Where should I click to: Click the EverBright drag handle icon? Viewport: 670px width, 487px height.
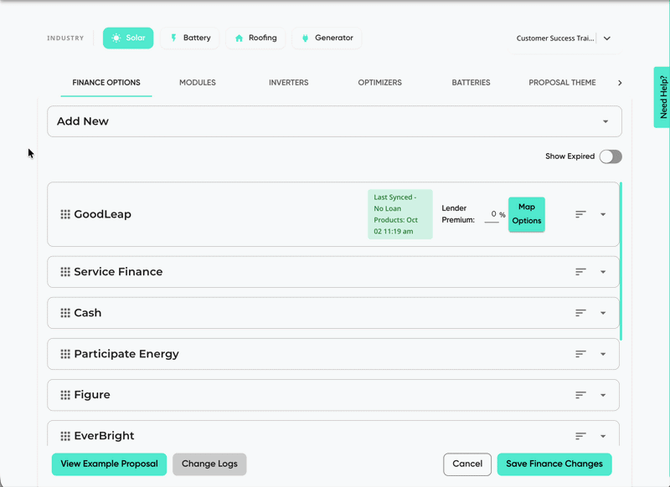(x=65, y=436)
